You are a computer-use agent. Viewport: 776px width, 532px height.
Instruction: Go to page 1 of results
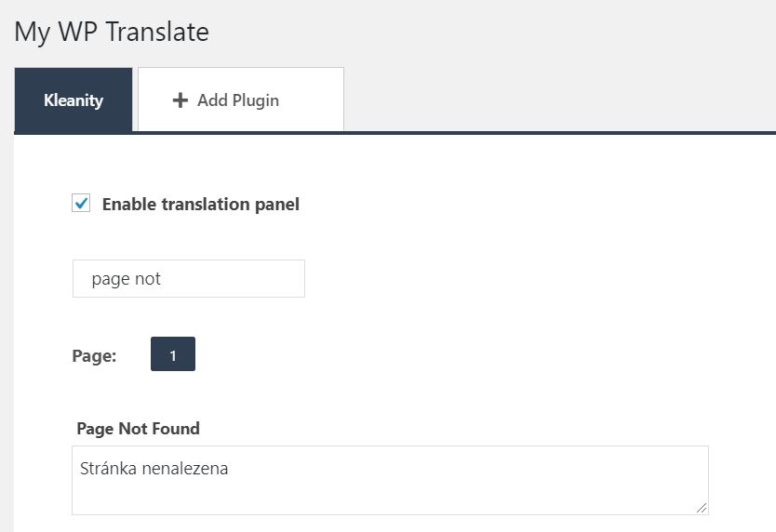[173, 354]
